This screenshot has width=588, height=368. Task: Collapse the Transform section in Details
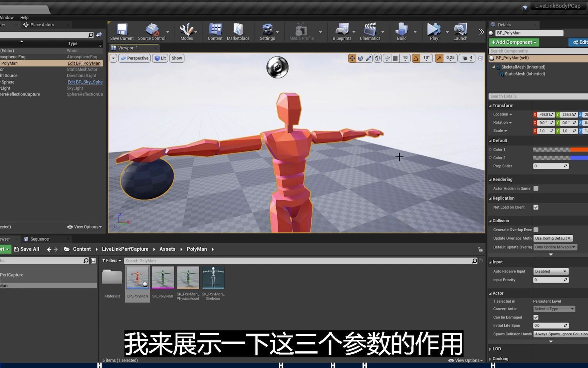coord(490,105)
